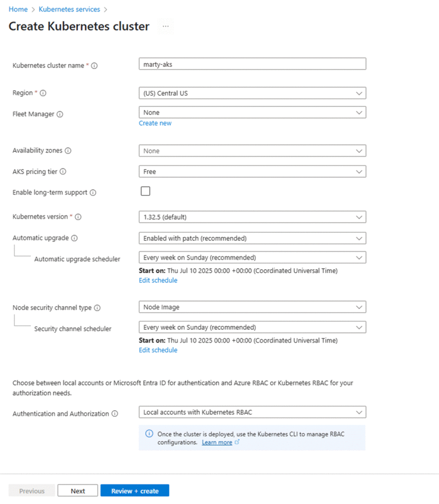Screen dimensions: 439x504
Task: Open the ellipsis menu beside page title
Action: coord(165,27)
